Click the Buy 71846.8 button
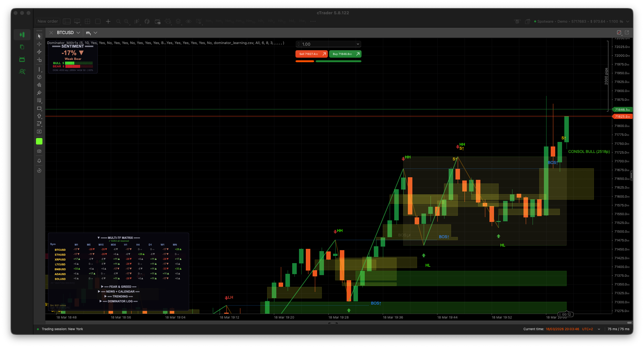The width and height of the screenshot is (644, 348). 345,54
